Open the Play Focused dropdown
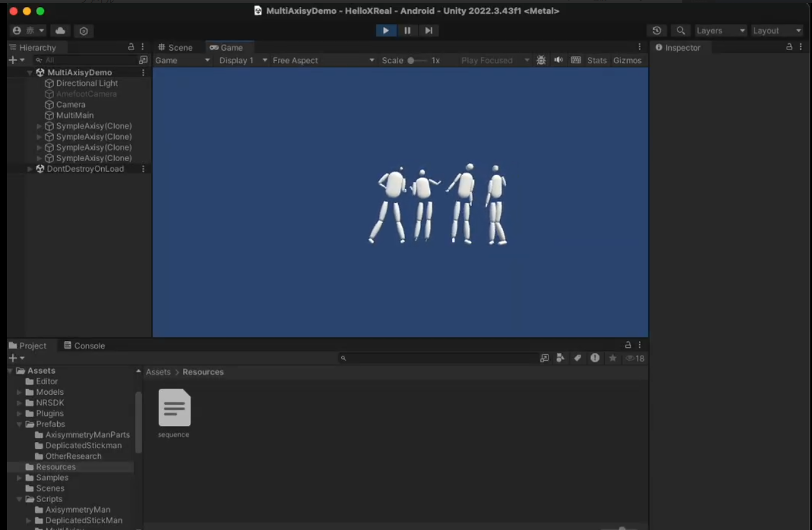 coord(495,60)
